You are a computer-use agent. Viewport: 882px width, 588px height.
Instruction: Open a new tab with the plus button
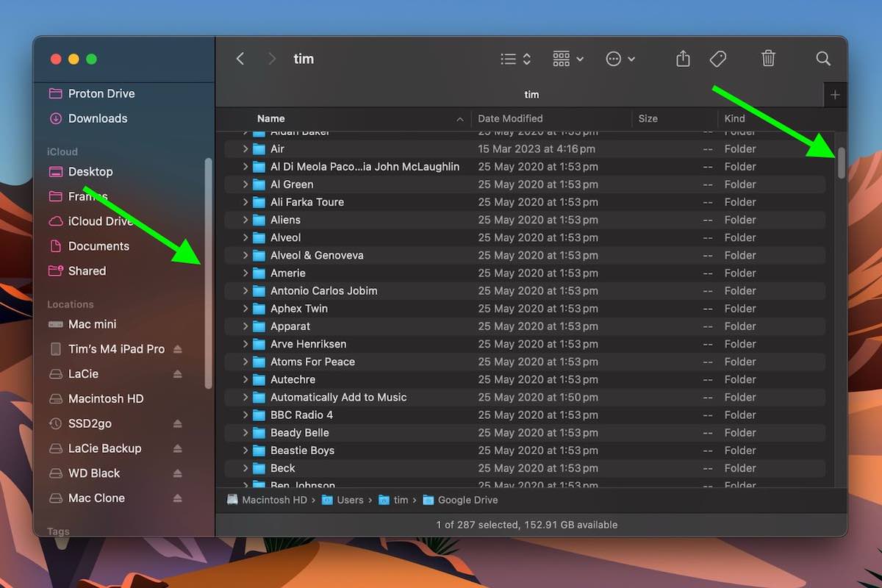click(x=835, y=94)
